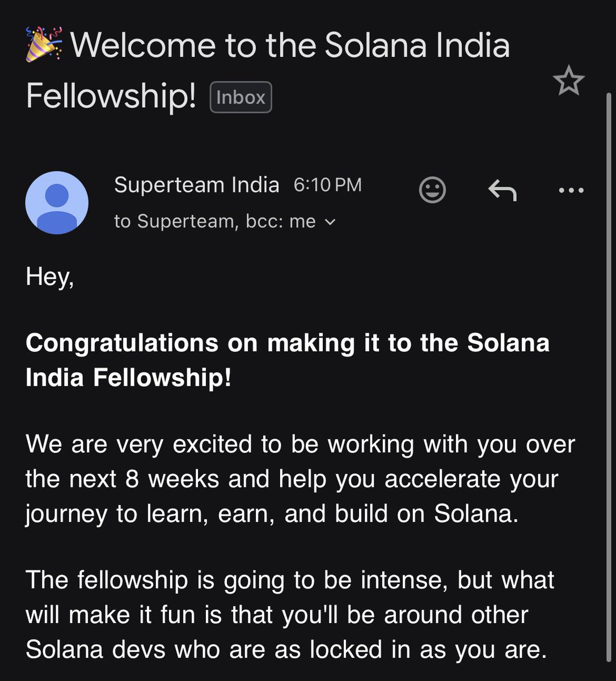Viewport: 616px width, 681px height.
Task: Click the 6:10 PM timestamp
Action: click(x=327, y=185)
